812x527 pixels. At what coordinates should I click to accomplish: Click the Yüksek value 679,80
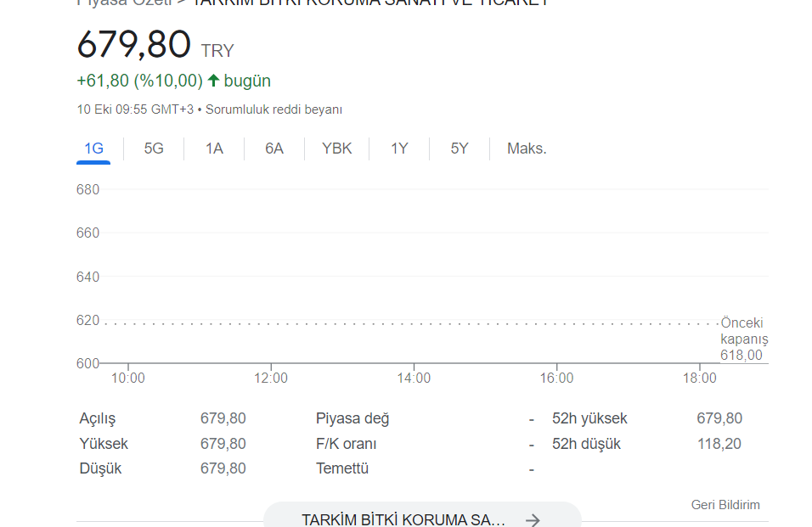[223, 444]
